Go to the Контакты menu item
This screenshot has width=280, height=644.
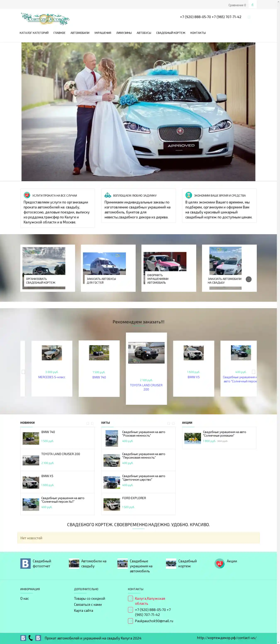(x=198, y=33)
